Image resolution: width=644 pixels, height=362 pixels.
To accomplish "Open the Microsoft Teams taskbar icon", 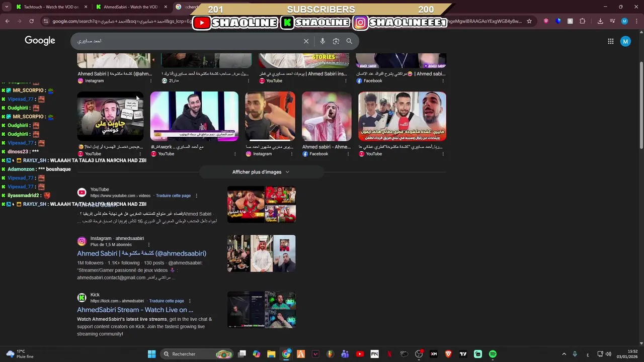I will [x=345, y=354].
